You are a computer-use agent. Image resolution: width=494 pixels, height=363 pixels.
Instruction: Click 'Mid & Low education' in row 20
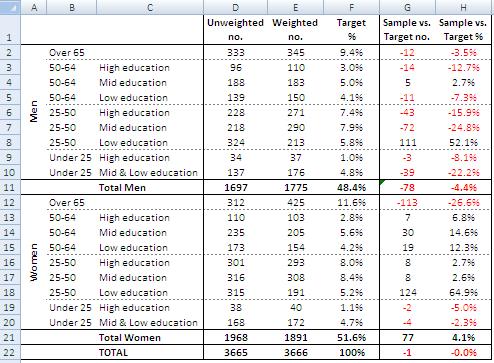[x=148, y=323]
